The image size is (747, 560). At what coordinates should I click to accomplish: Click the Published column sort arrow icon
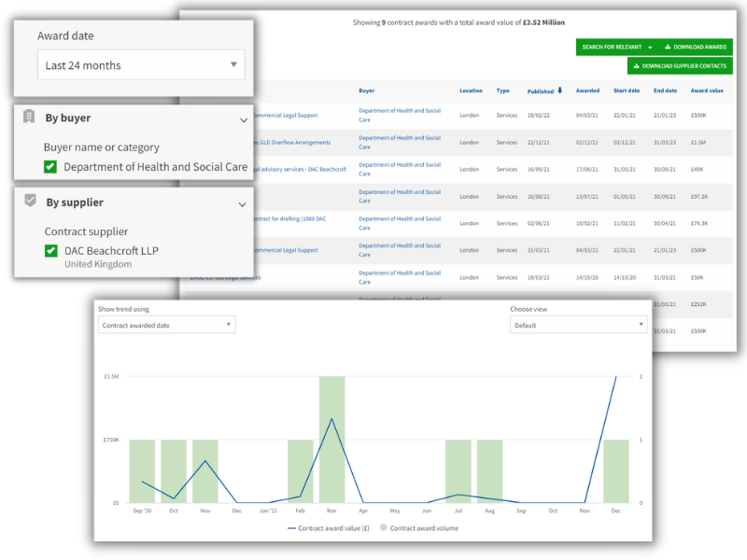560,91
